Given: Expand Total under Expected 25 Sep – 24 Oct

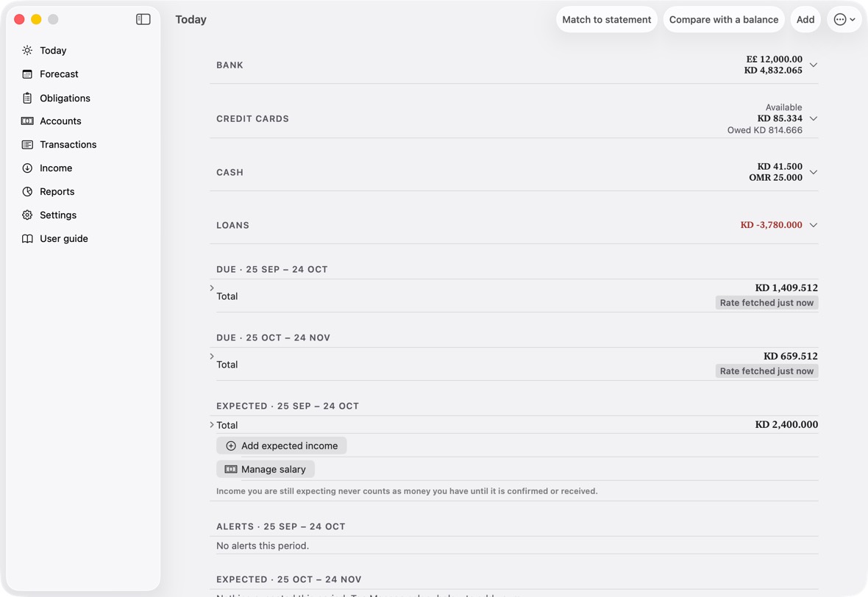Looking at the screenshot, I should (212, 425).
